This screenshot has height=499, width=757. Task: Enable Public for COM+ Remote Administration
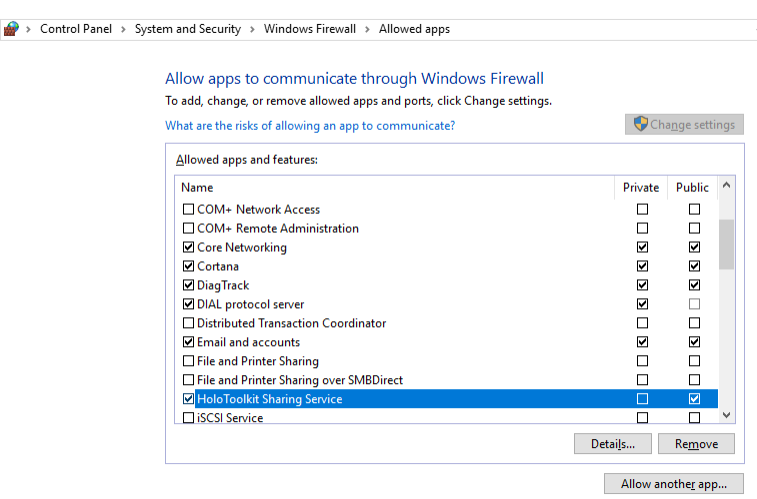pos(694,228)
